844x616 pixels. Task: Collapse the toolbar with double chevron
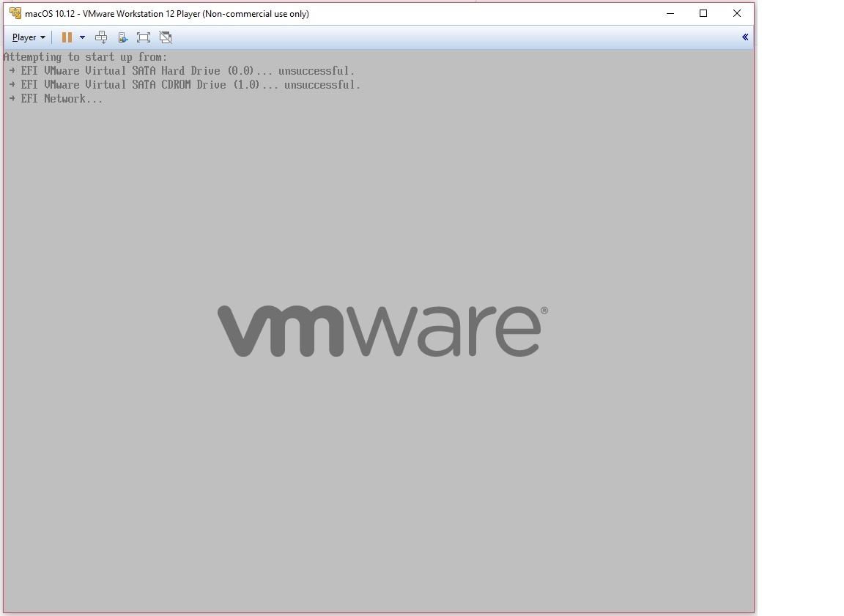745,37
